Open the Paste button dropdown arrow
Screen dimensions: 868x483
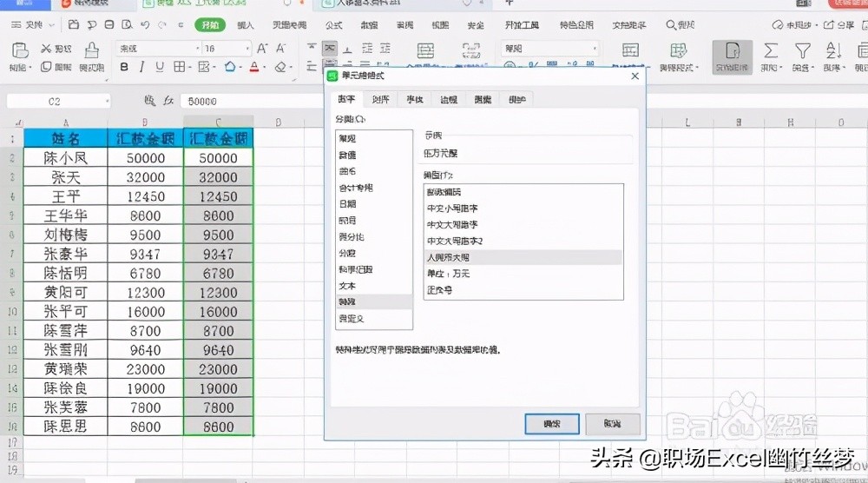30,68
